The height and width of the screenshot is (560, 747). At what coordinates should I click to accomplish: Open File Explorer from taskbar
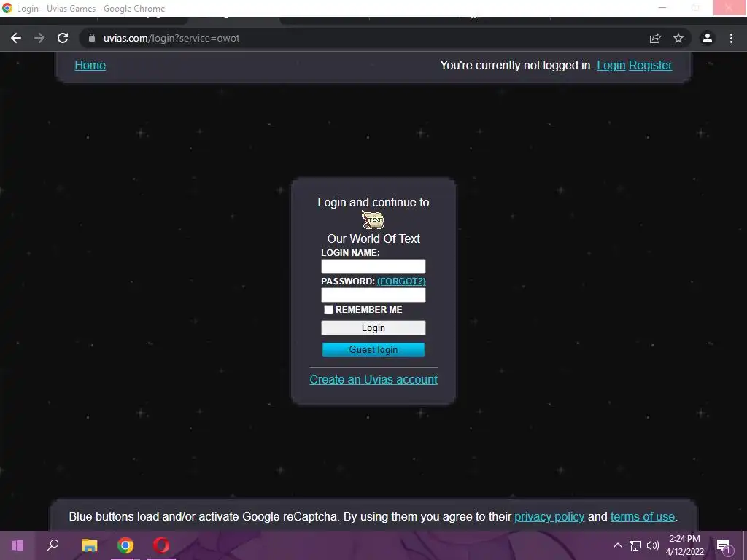pos(89,545)
